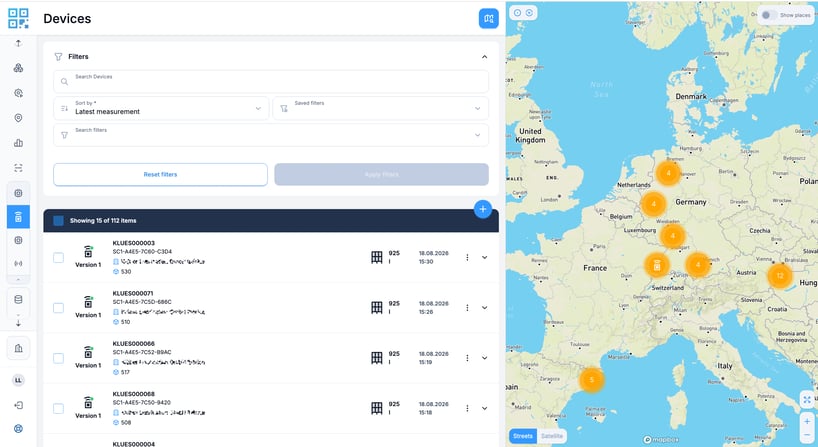Image resolution: width=818 pixels, height=447 pixels.
Task: Click the QR-style app logo
Action: pos(18,18)
